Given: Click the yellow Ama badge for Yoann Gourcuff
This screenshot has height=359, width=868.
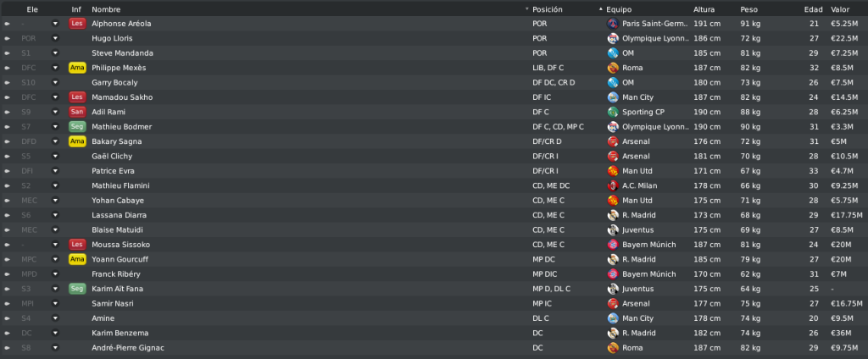Looking at the screenshot, I should pyautogui.click(x=77, y=259).
